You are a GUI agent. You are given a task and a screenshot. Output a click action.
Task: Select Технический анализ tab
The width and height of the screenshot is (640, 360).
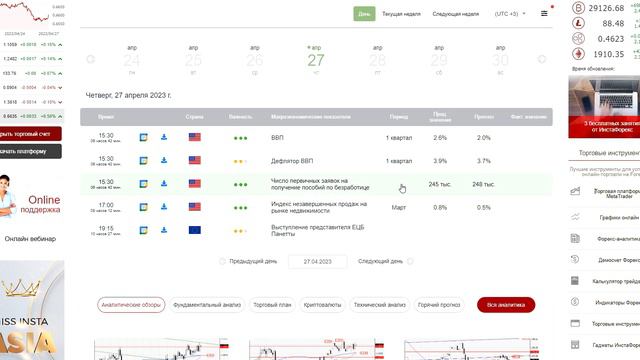tap(380, 305)
